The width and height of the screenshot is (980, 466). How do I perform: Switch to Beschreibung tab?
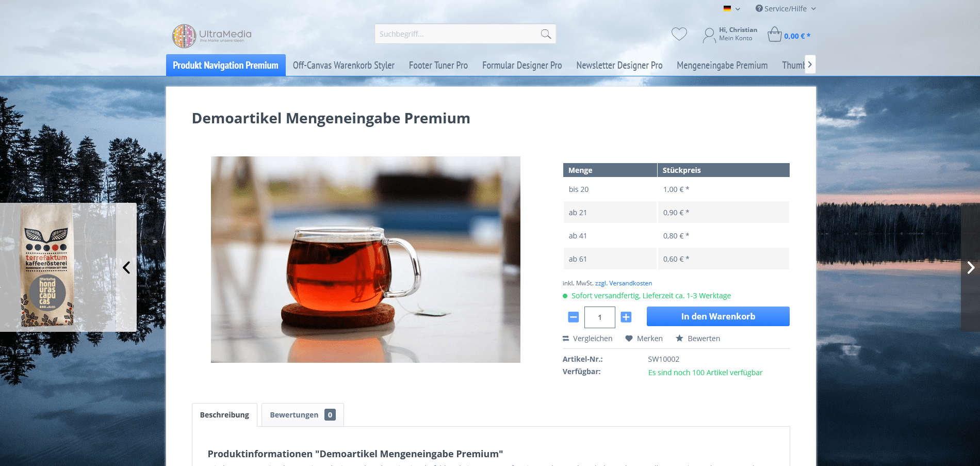[x=224, y=415]
